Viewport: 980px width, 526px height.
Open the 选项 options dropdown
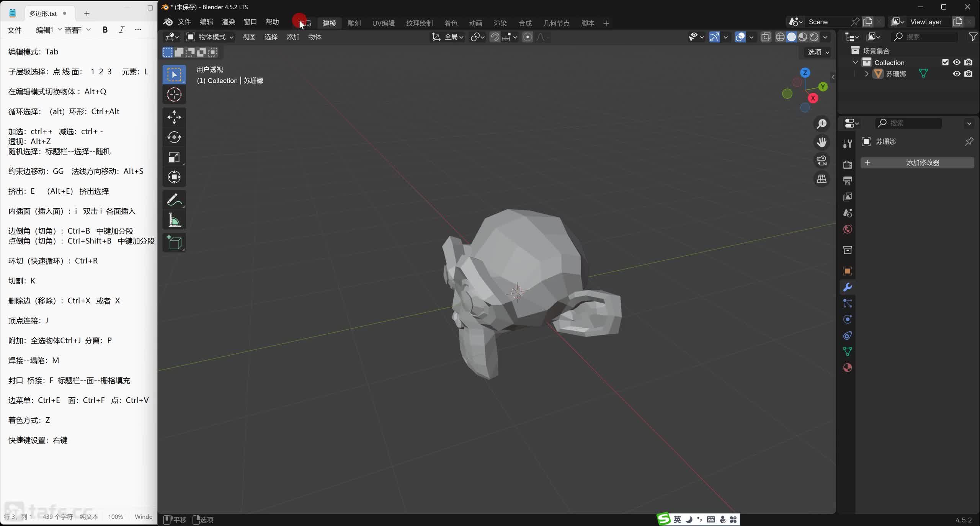(818, 52)
